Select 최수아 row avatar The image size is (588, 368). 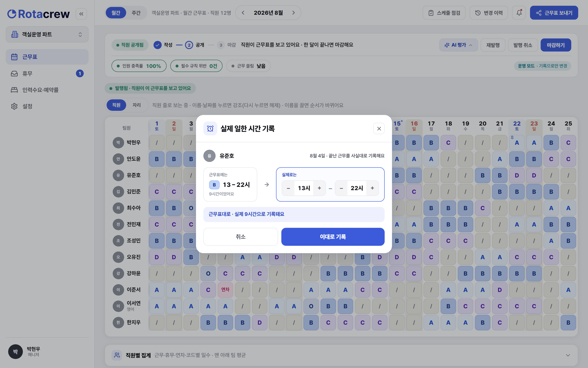[118, 208]
